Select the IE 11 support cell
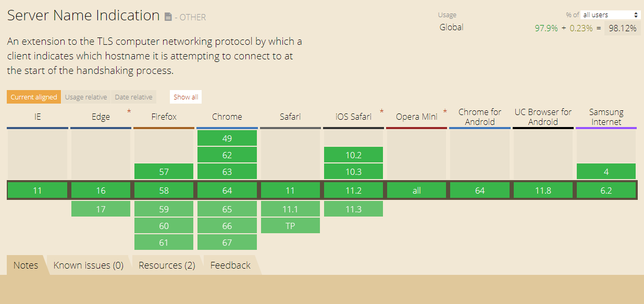Viewport: 644px width, 304px height. (x=38, y=191)
